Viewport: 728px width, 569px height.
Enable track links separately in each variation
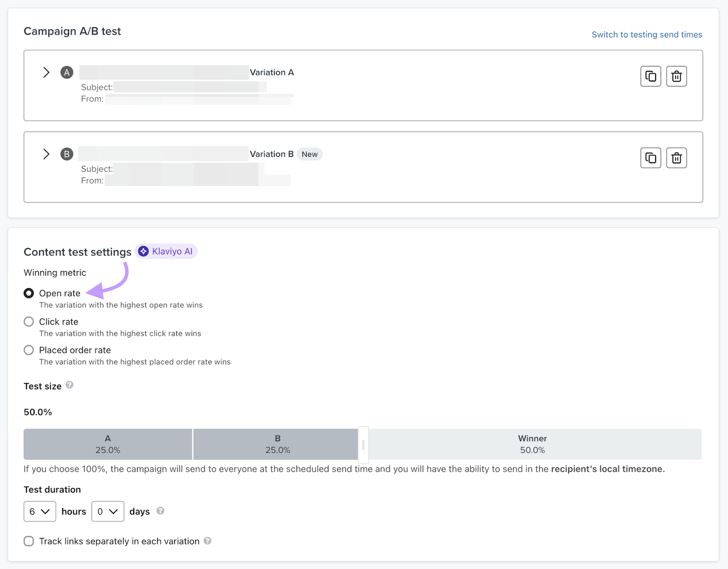[29, 541]
